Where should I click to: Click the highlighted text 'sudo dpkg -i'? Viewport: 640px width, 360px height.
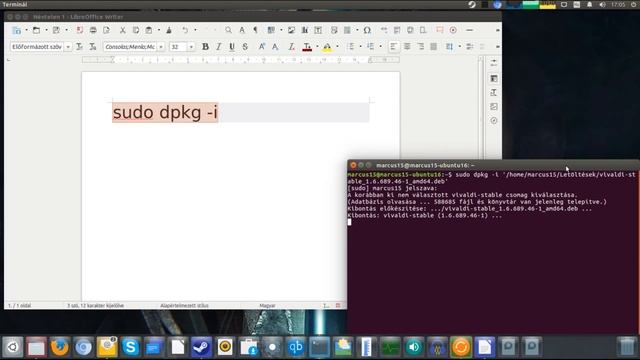(x=165, y=112)
